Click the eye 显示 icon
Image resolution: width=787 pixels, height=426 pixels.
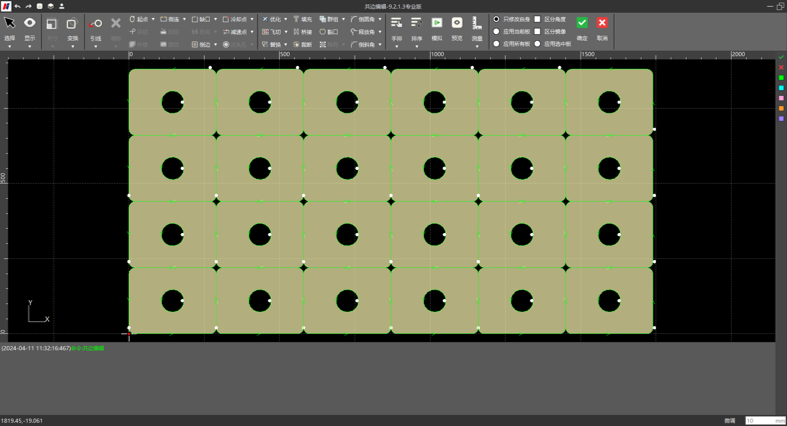pyautogui.click(x=30, y=23)
